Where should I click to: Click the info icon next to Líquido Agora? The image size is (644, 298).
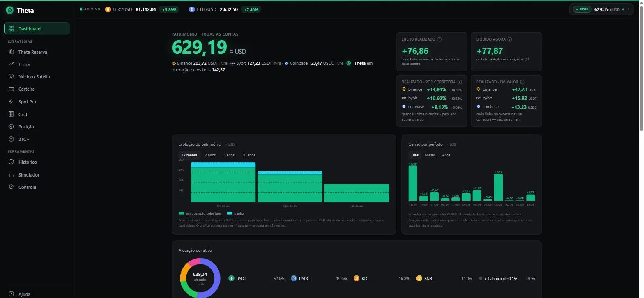[x=509, y=39]
